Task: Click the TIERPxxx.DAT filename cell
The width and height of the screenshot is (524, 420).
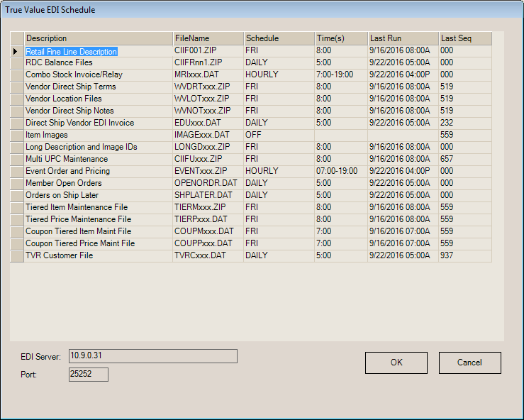Action: coord(208,219)
